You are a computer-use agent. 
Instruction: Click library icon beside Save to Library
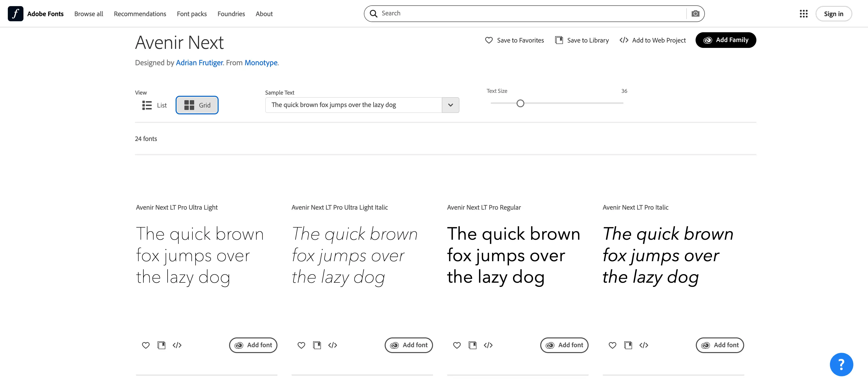click(x=559, y=40)
